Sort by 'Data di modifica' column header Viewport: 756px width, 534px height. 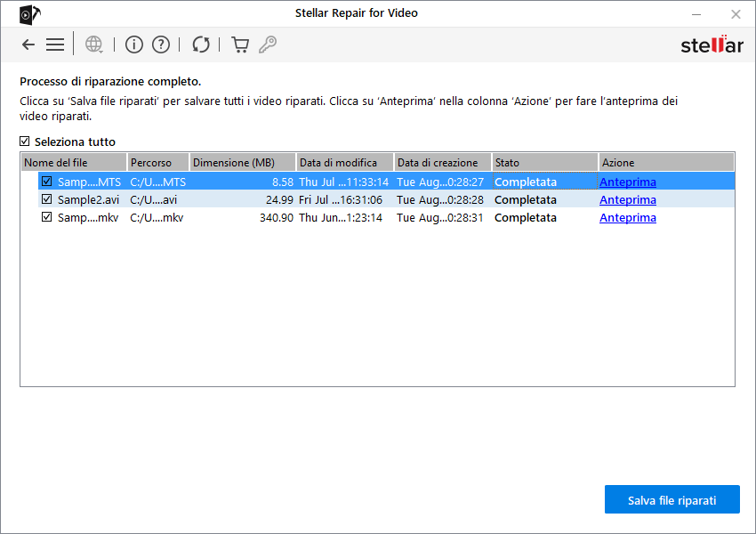point(344,163)
